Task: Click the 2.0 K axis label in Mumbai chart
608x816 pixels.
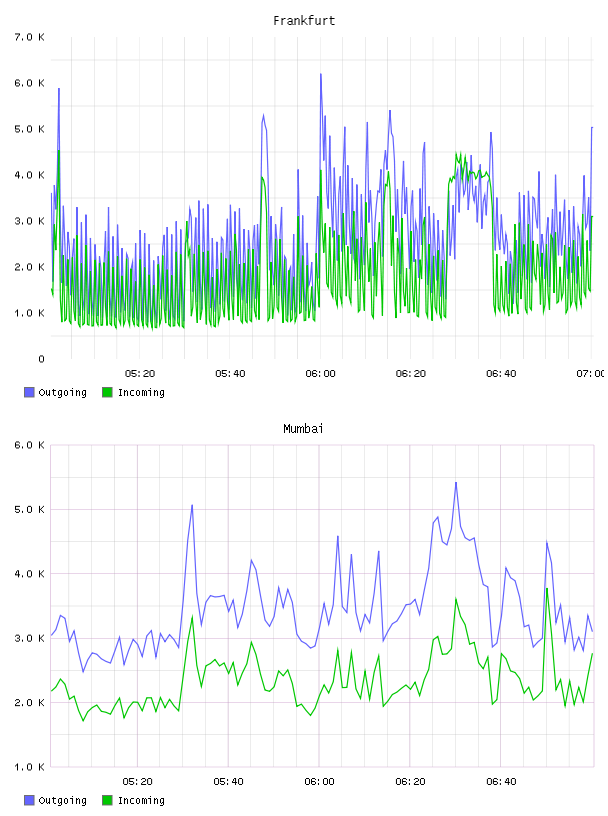Action: [x=30, y=703]
